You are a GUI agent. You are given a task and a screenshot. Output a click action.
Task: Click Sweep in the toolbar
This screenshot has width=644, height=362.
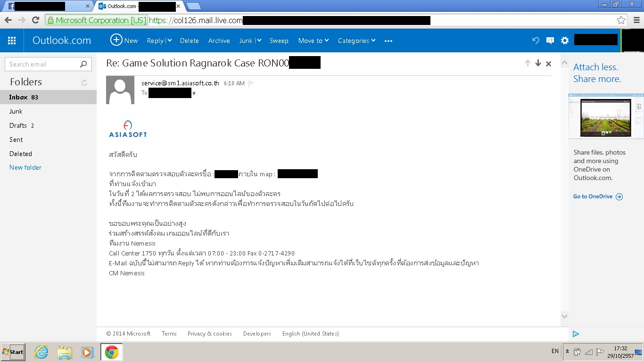(279, 41)
